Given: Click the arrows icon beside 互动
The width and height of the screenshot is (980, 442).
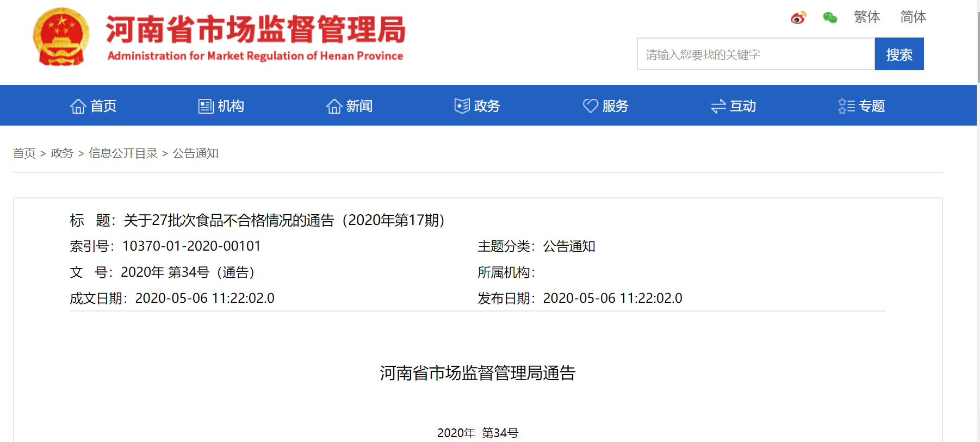Looking at the screenshot, I should click(718, 106).
